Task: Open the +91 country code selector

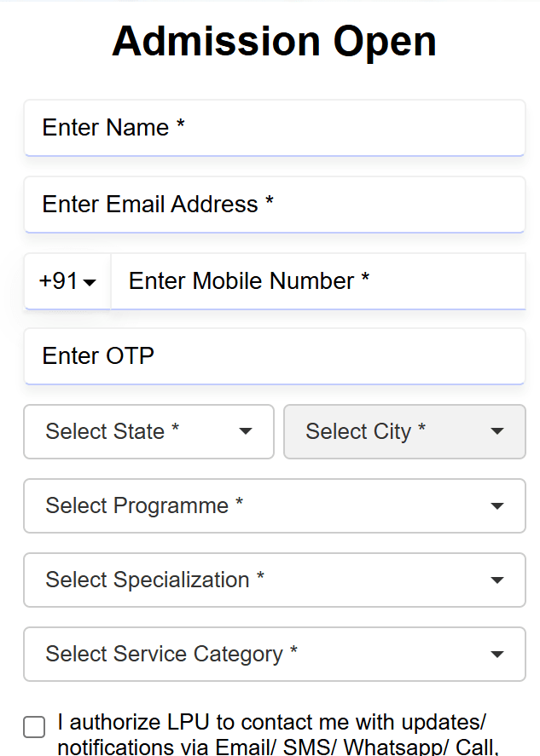Action: (67, 281)
